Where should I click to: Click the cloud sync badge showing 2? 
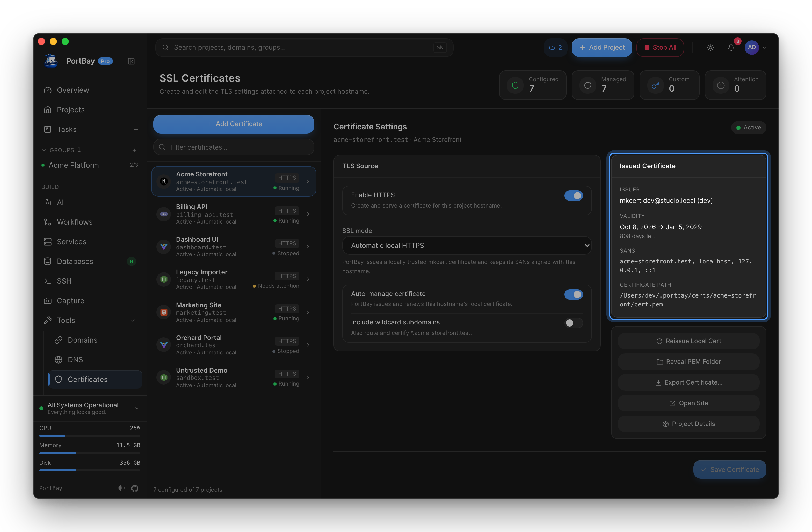tap(555, 47)
